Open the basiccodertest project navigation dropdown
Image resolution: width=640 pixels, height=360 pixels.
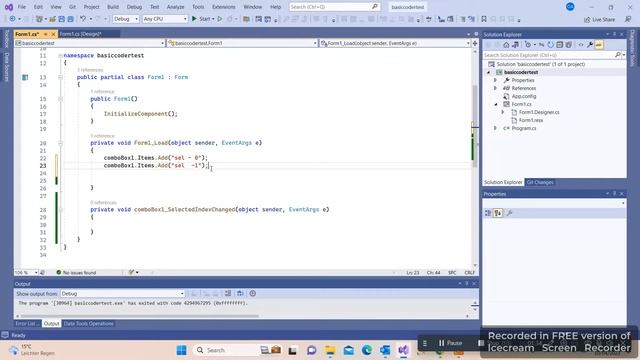tap(90, 43)
